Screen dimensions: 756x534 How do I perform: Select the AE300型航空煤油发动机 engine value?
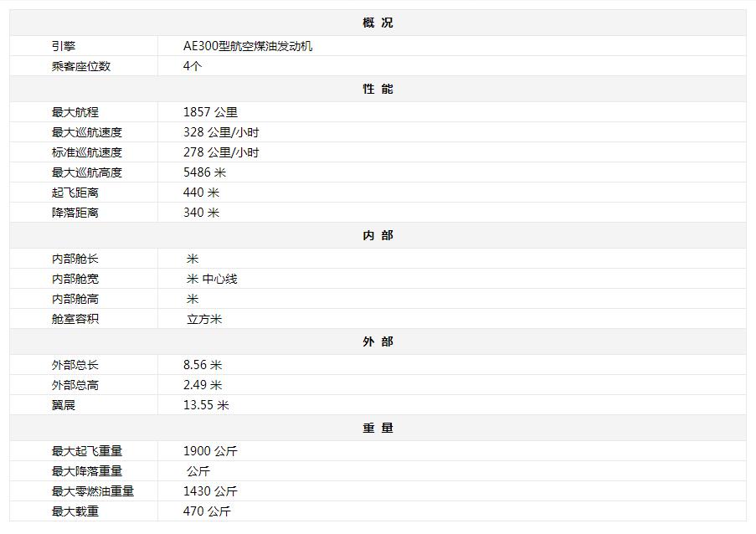248,46
